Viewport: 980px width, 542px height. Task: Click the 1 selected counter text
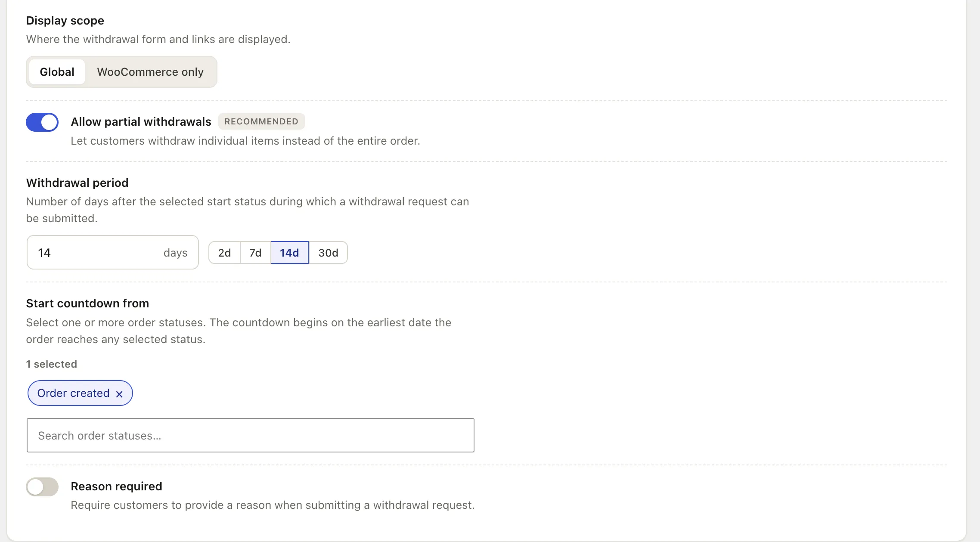[x=51, y=364]
